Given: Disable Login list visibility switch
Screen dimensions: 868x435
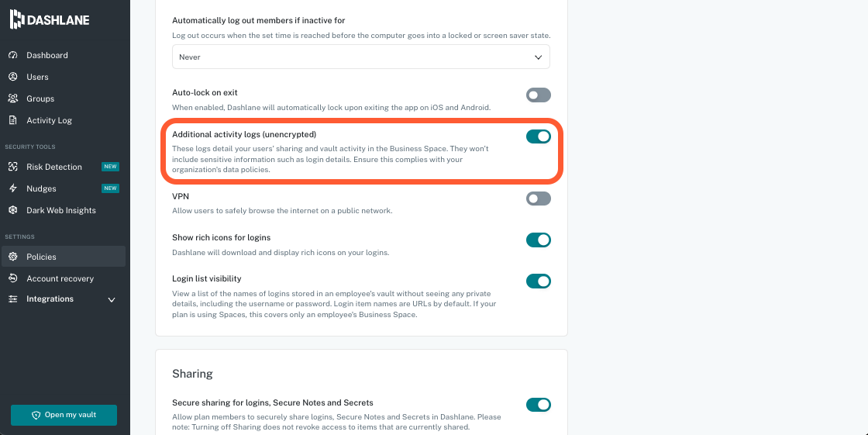Looking at the screenshot, I should tap(538, 281).
